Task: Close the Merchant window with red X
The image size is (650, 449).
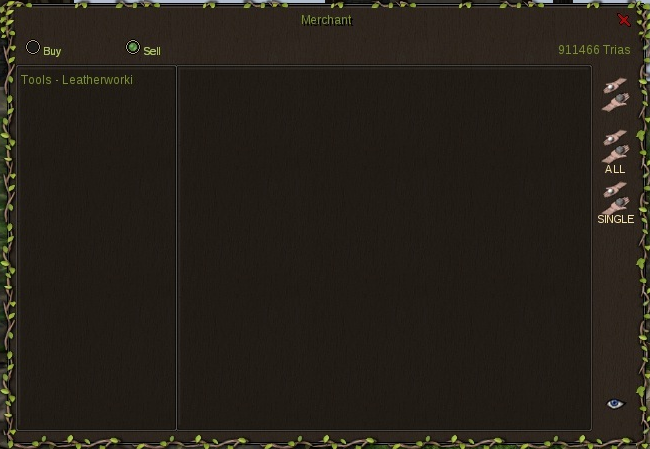Action: (x=624, y=20)
